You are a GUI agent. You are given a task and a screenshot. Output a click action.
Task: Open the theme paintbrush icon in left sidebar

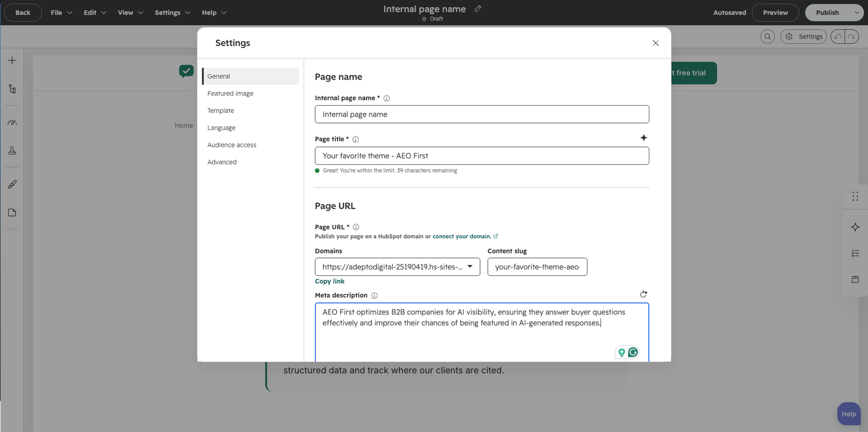tap(12, 185)
